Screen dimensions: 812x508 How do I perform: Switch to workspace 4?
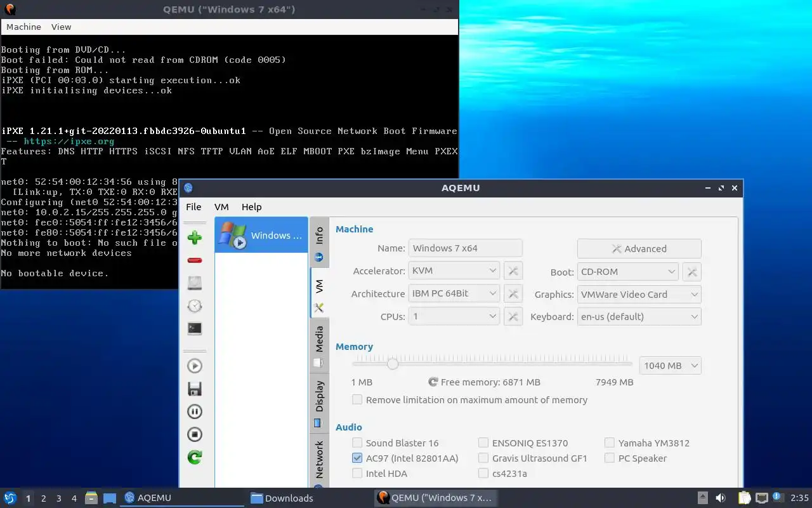coord(74,498)
